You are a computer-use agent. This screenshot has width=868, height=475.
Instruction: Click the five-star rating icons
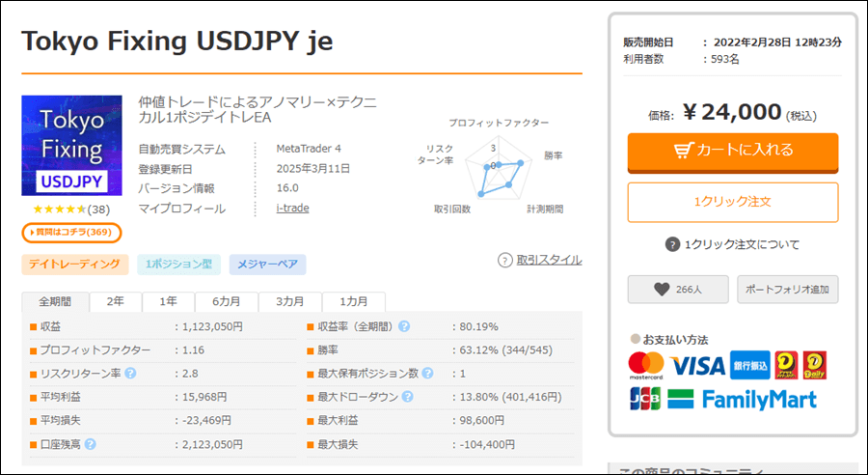[59, 209]
